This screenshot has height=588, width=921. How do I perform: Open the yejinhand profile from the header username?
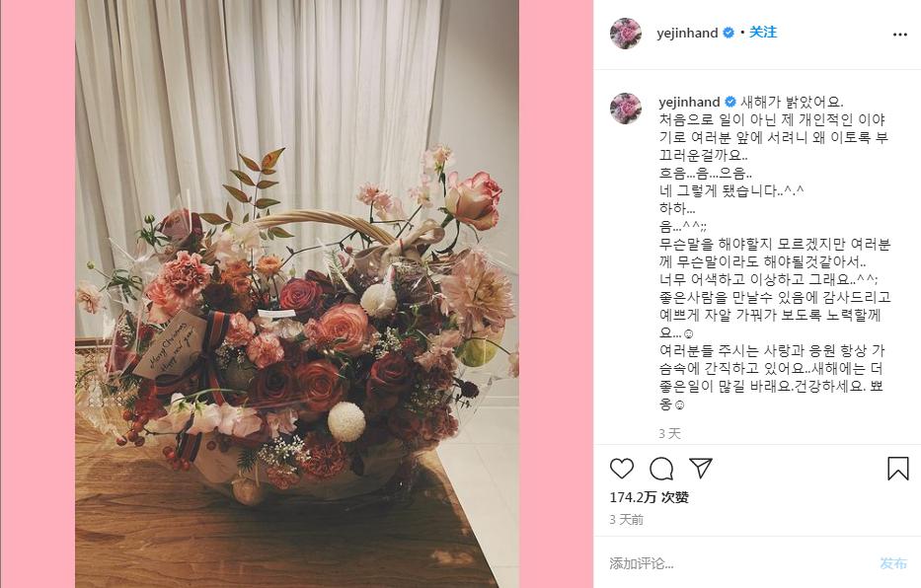coord(687,33)
